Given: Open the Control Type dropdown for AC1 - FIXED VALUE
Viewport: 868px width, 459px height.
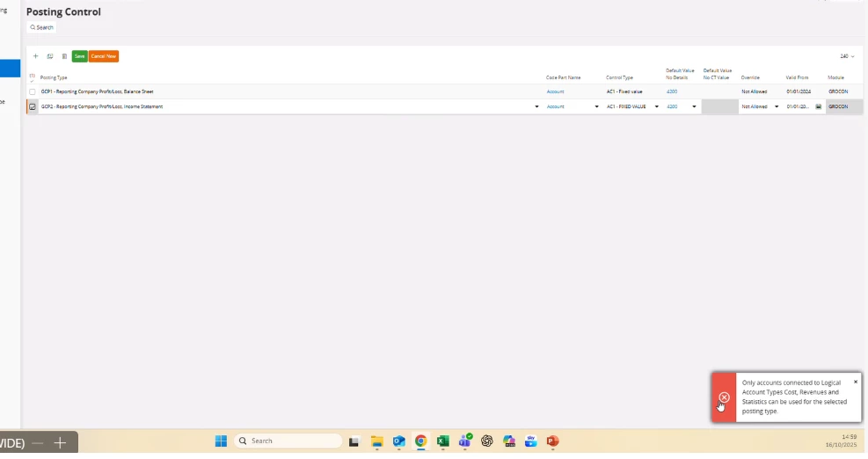Looking at the screenshot, I should pyautogui.click(x=657, y=107).
